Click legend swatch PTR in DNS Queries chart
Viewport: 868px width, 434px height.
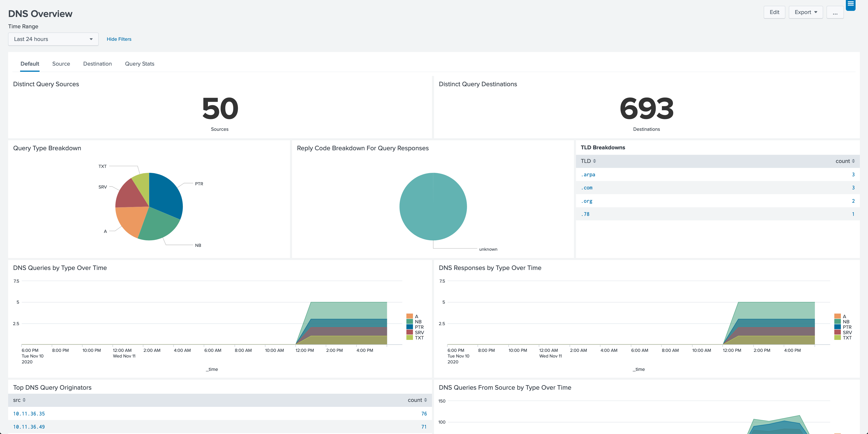[409, 327]
